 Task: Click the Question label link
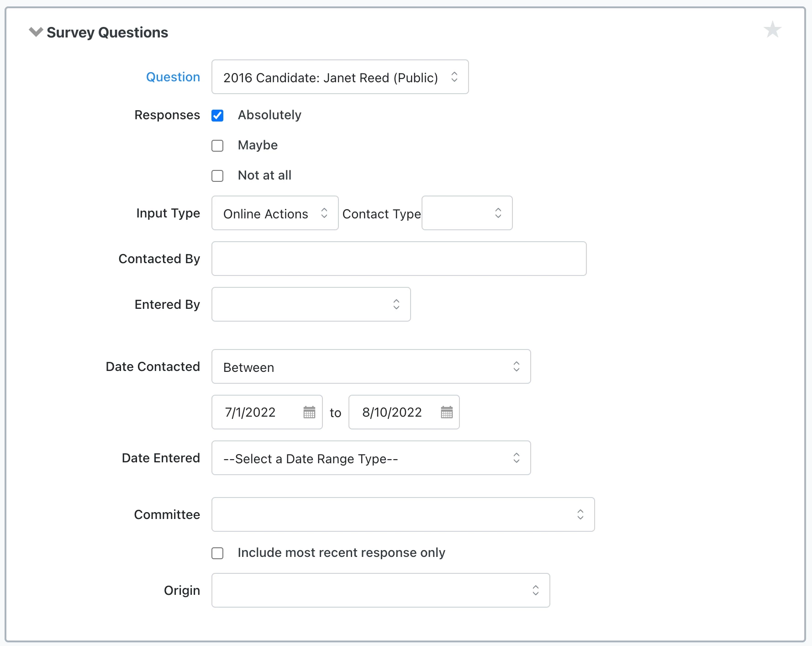pos(173,77)
